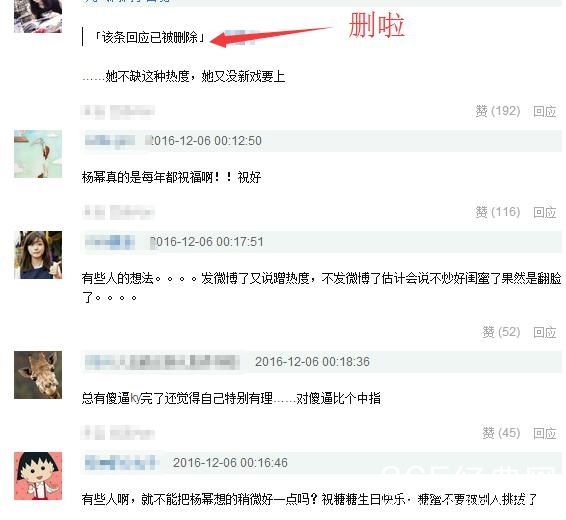Open the giraffe avatar's profile
Screen dimensions: 566x520
(38, 375)
